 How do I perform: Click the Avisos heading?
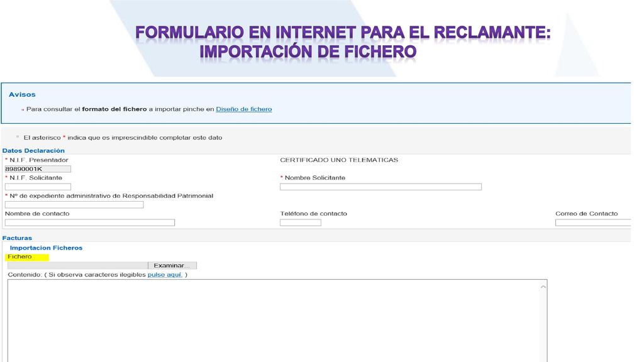click(x=22, y=94)
